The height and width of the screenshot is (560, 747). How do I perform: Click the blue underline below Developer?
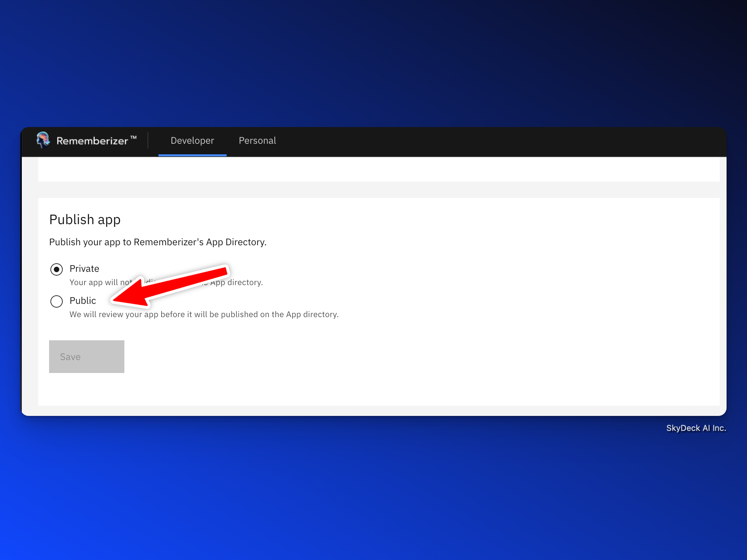192,155
